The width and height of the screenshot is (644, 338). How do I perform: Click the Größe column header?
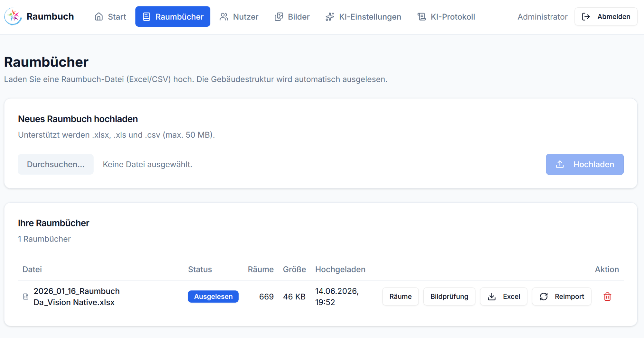point(294,269)
